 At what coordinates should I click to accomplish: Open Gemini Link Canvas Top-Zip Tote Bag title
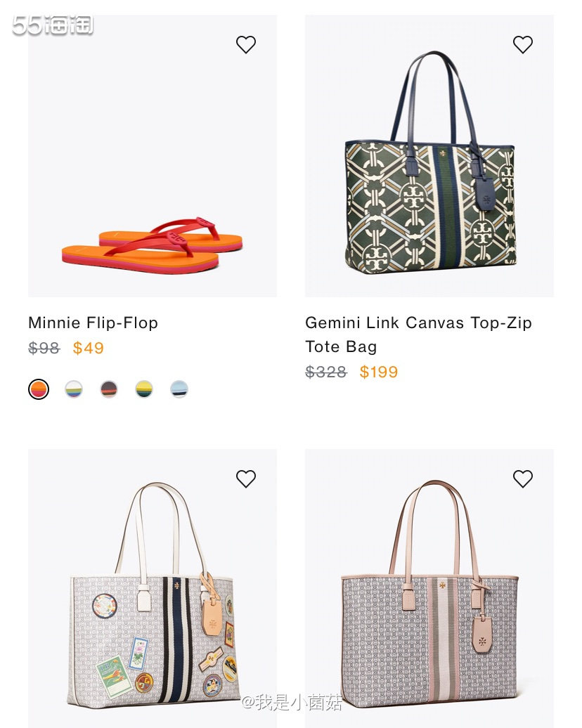click(x=418, y=334)
